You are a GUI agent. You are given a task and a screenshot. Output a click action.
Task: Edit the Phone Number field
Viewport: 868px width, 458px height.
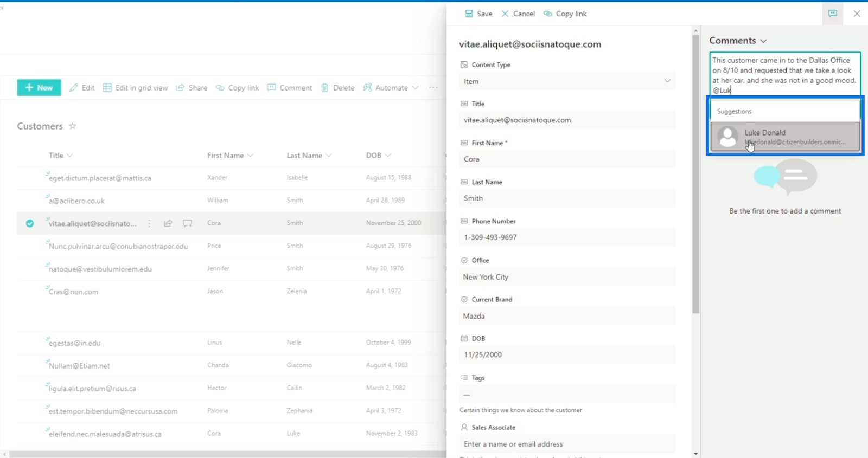point(567,237)
